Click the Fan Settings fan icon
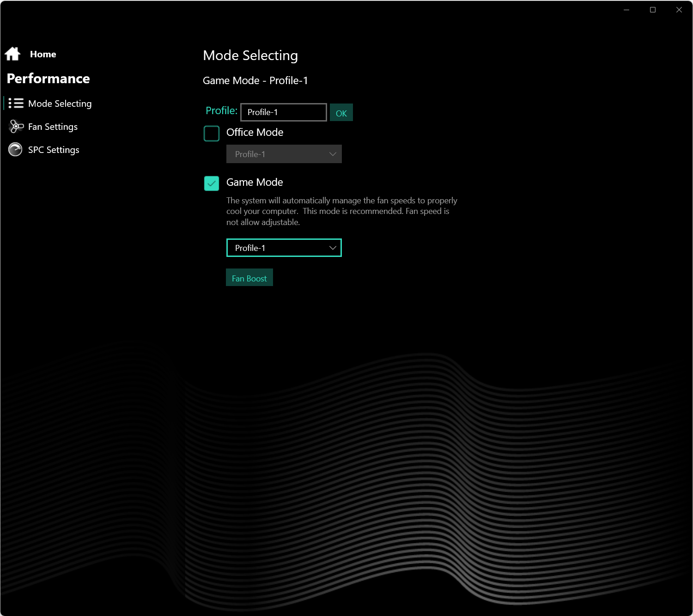 16,126
